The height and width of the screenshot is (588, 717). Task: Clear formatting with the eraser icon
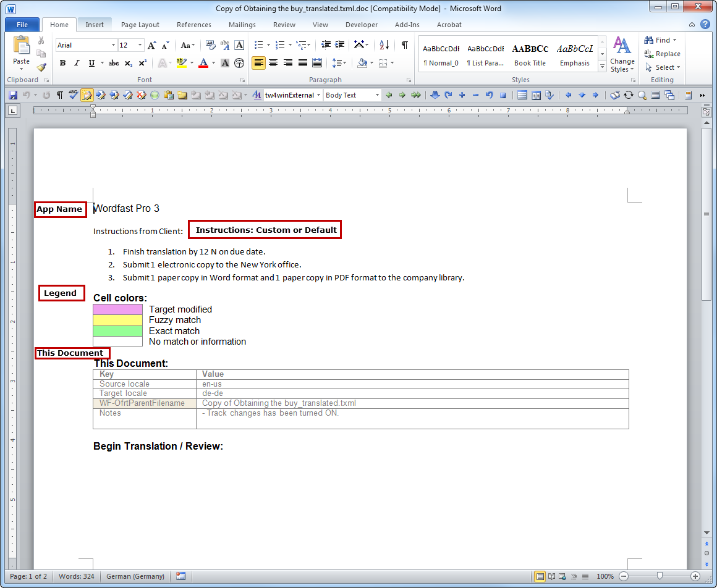210,44
